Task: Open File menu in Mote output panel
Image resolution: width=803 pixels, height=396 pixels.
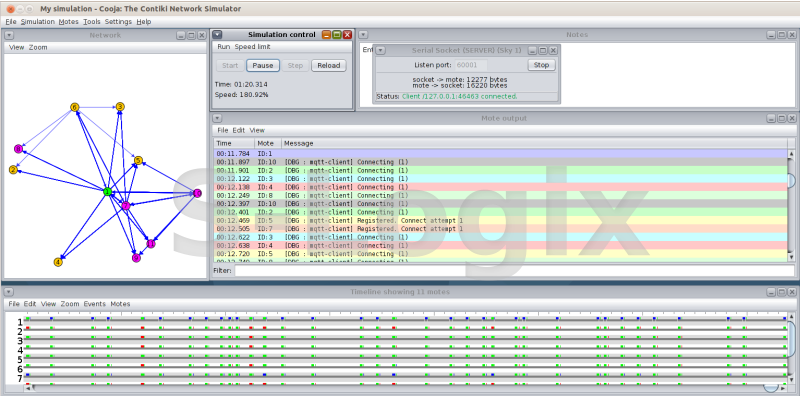Action: pos(222,130)
